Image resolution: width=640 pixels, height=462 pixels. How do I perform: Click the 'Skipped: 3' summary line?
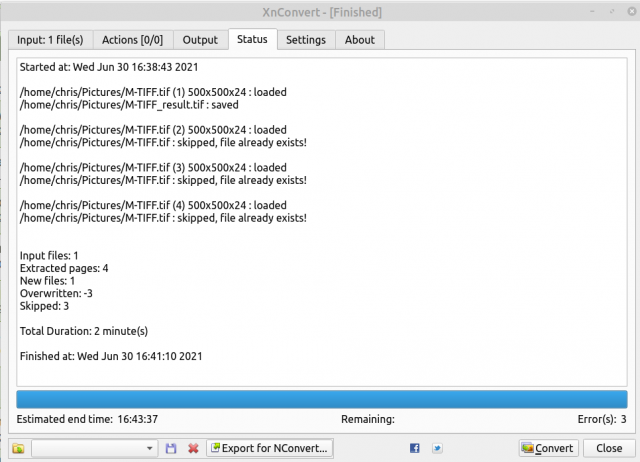[x=44, y=306]
